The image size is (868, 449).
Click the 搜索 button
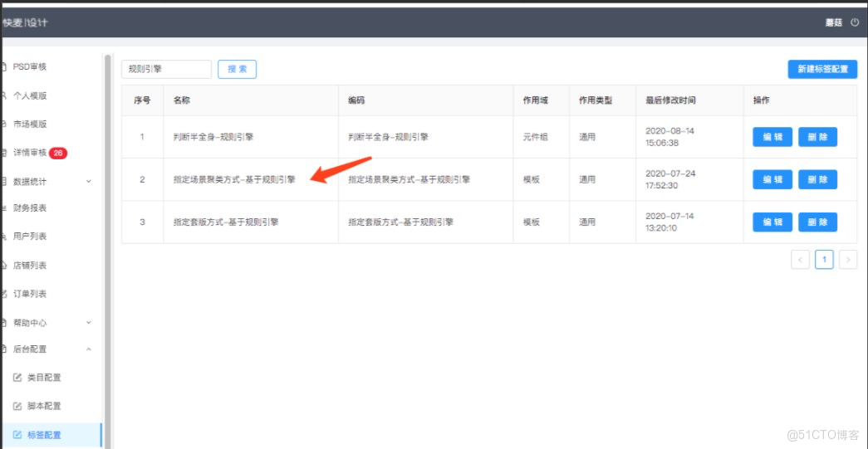point(237,69)
